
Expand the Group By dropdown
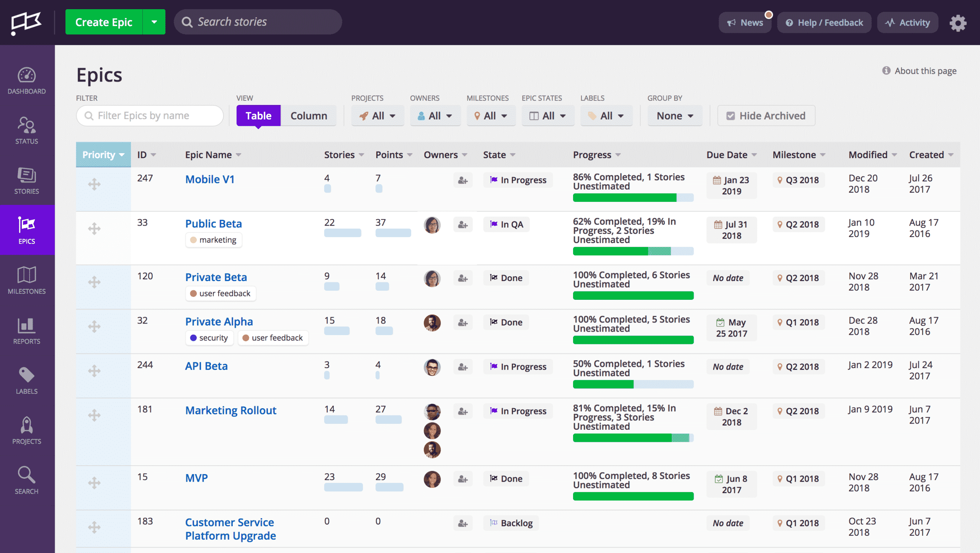click(x=673, y=115)
